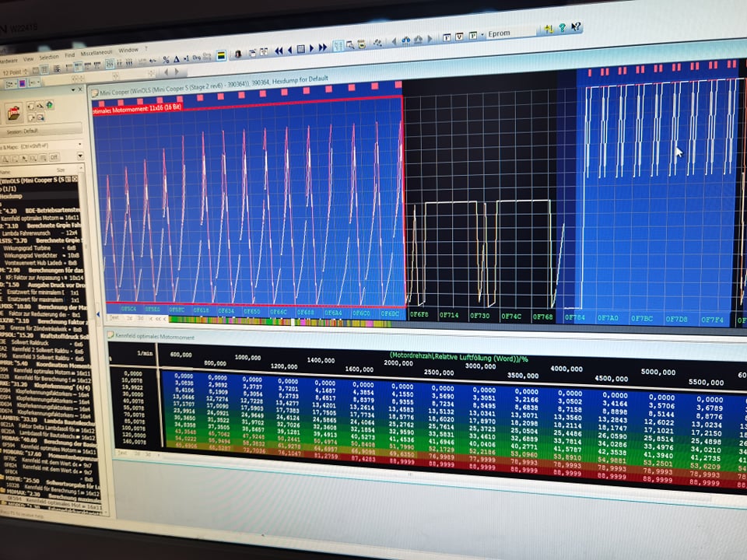The height and width of the screenshot is (560, 747).
Task: Click the 1/min axis unit label
Action: [145, 353]
